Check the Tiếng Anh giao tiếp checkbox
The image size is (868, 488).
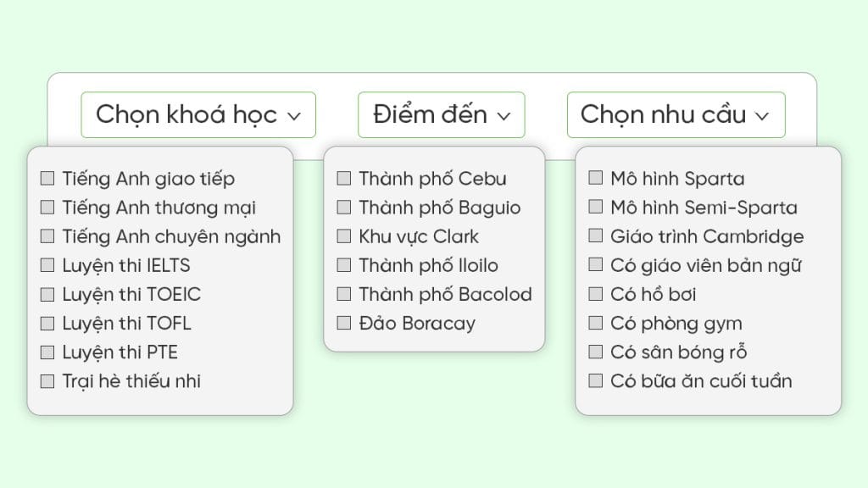pyautogui.click(x=47, y=178)
